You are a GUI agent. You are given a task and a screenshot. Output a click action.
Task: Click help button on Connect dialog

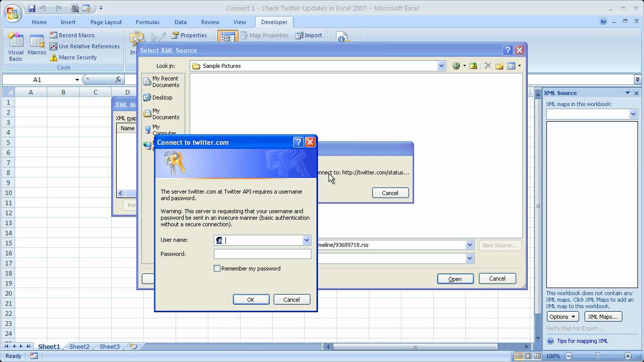point(298,142)
